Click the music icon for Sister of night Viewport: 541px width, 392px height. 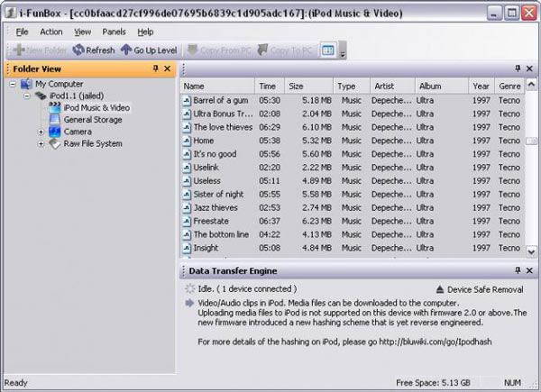(x=187, y=195)
